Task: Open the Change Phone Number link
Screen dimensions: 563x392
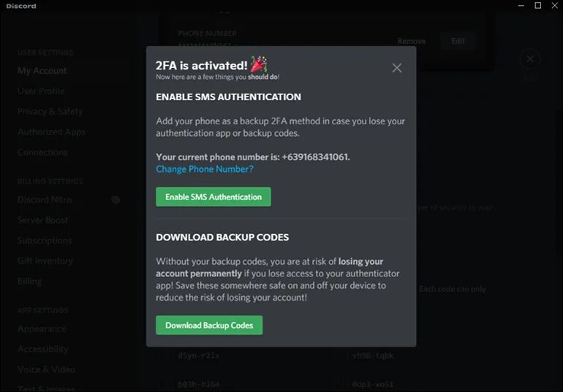Action: tap(205, 169)
